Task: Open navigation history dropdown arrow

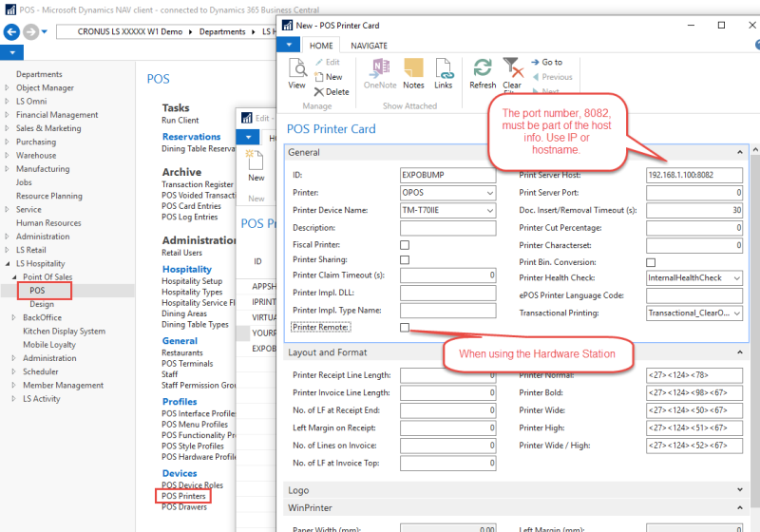Action: (x=45, y=32)
